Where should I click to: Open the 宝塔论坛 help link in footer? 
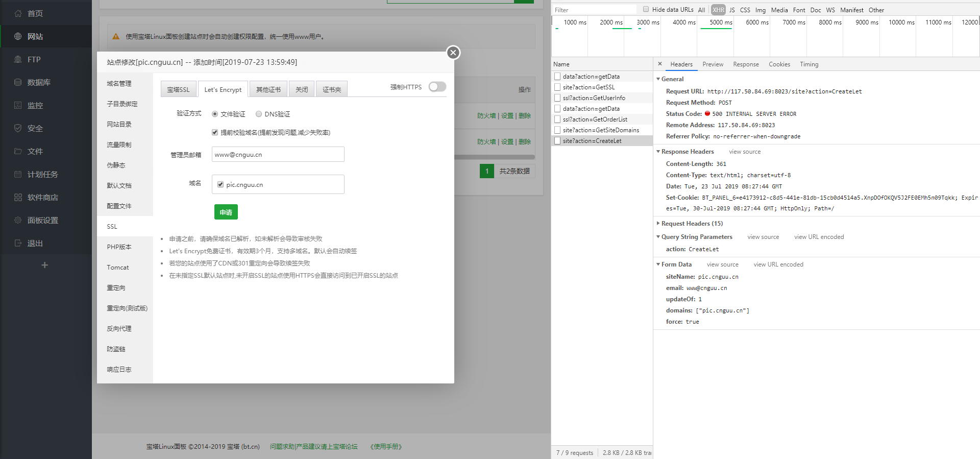point(314,447)
